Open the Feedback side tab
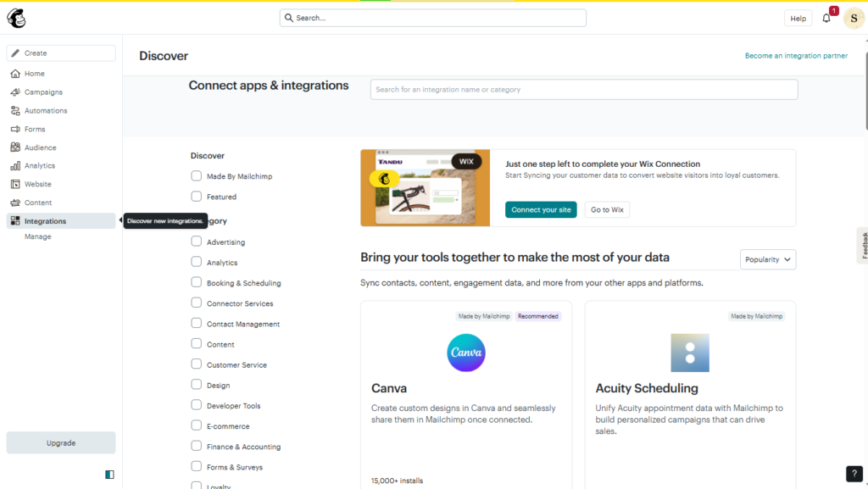The width and height of the screenshot is (868, 489). [862, 245]
